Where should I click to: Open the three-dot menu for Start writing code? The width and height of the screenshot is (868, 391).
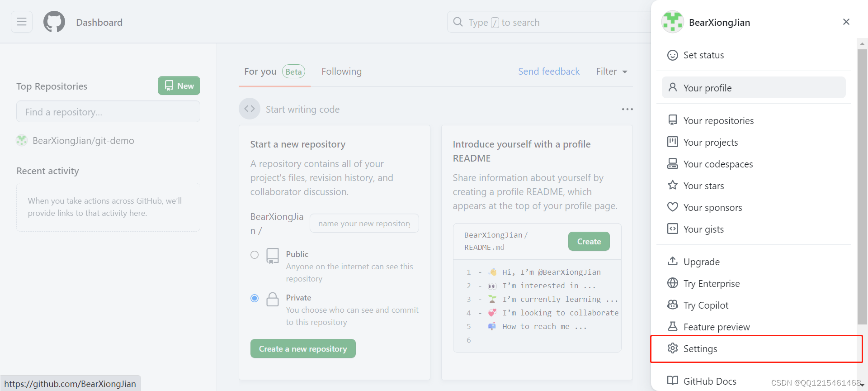(x=627, y=109)
